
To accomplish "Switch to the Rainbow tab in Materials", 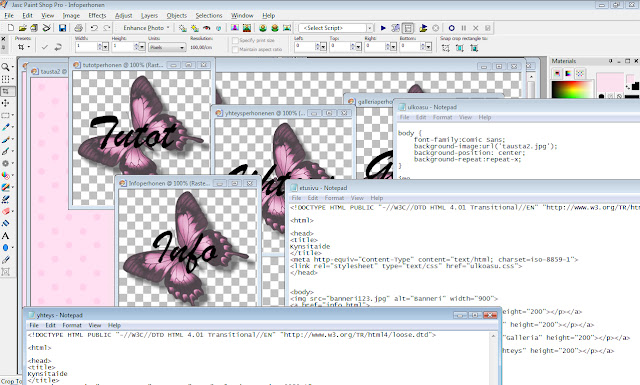I will 568,73.
